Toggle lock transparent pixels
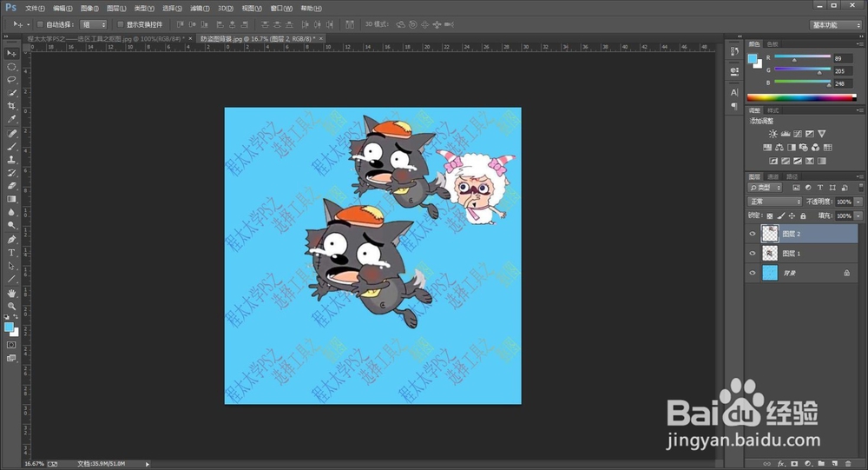868x470 pixels. (769, 215)
